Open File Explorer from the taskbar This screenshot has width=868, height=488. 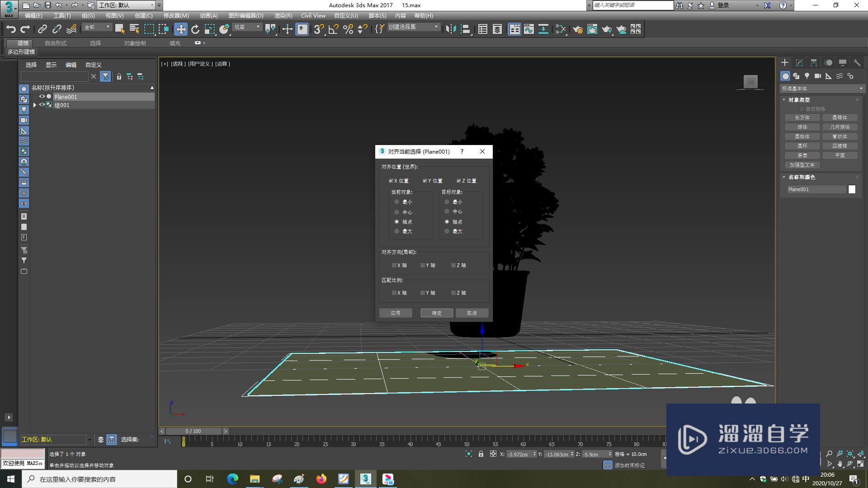point(255,479)
